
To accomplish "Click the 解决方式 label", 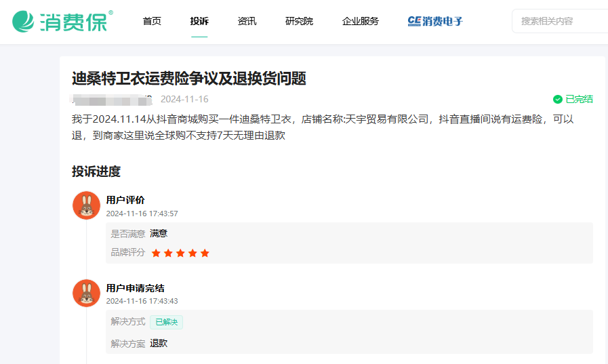I will pyautogui.click(x=128, y=321).
